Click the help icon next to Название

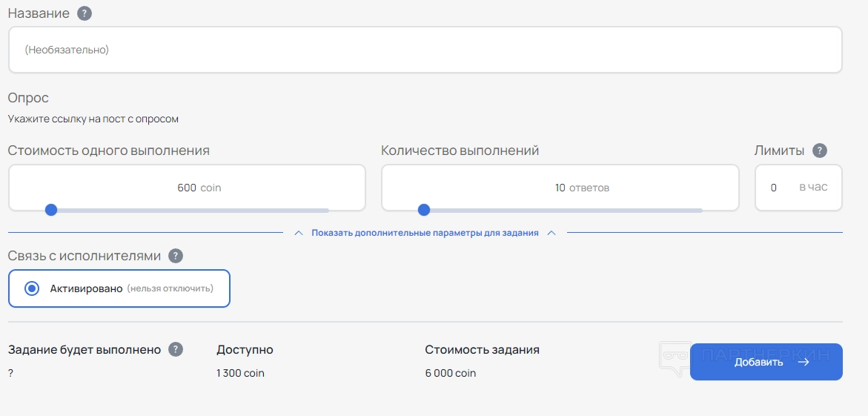(x=85, y=13)
